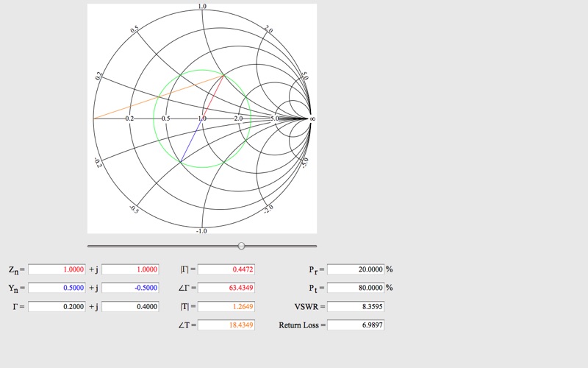This screenshot has height=368, width=588.
Task: Click the Γ real part field 0.2000
Action: click(x=57, y=306)
